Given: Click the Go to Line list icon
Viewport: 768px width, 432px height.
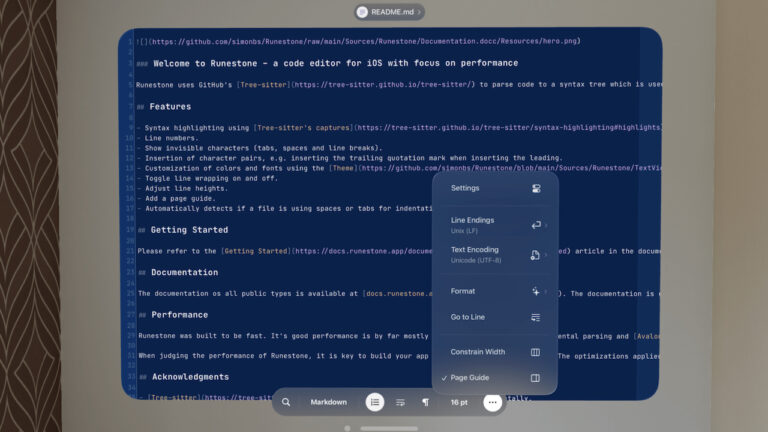Looking at the screenshot, I should [x=535, y=317].
